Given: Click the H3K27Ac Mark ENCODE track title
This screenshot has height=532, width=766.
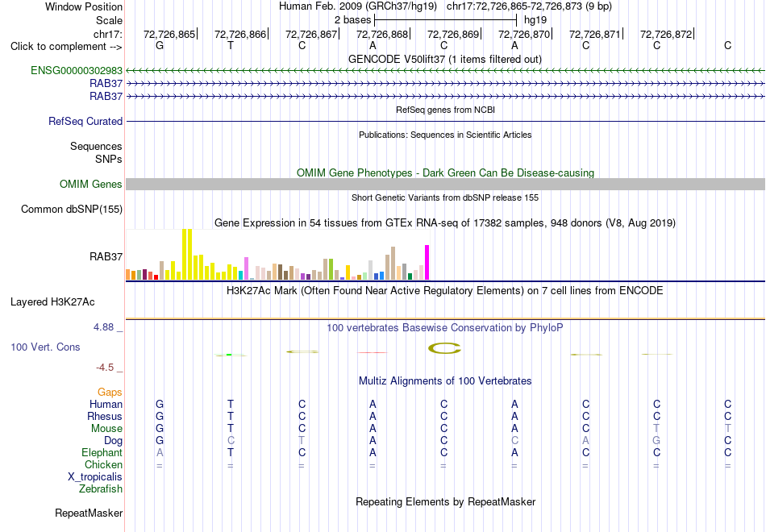Looking at the screenshot, I should [444, 291].
